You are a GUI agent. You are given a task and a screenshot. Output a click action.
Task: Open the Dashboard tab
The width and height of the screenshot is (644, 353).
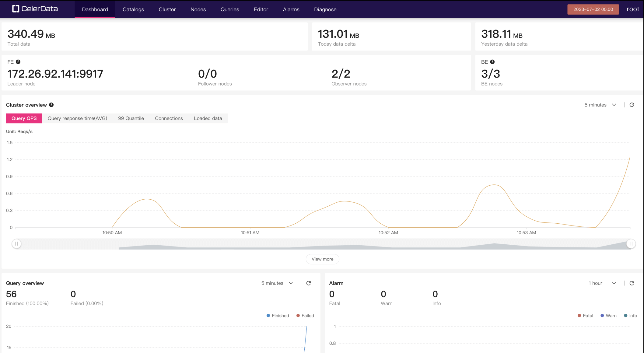(x=95, y=9)
